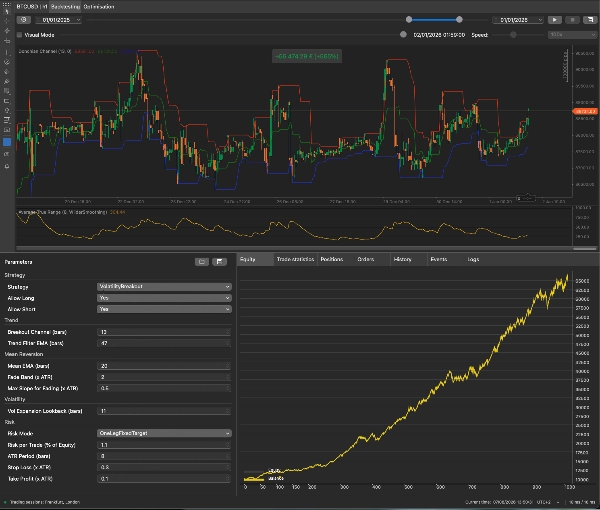Click the Average True Range indicator label
Viewport: 600px width, 510px height.
62,212
